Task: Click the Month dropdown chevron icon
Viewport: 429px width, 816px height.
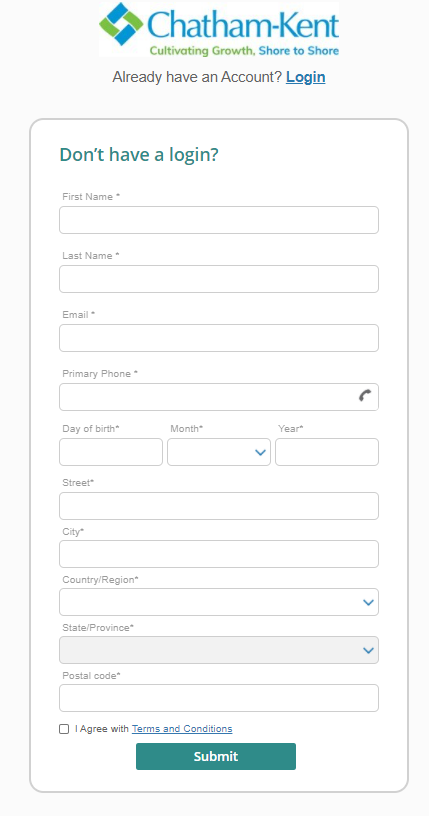Action: click(261, 452)
